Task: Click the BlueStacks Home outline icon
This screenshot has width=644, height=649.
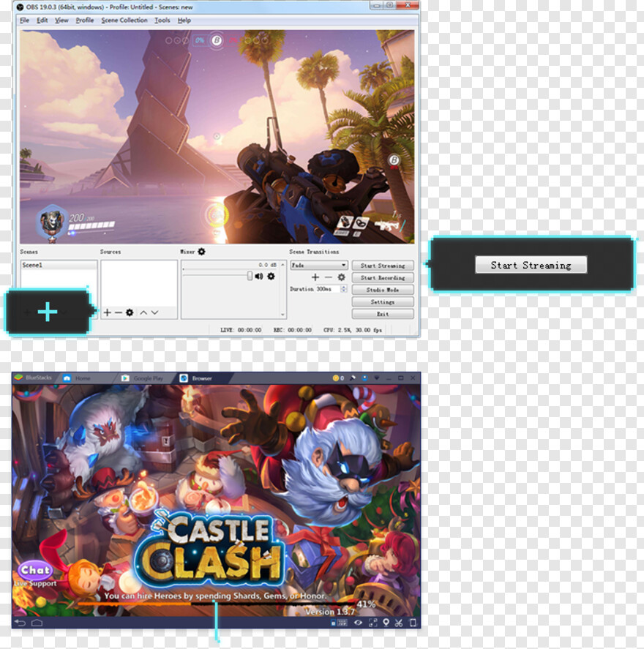Action: click(37, 623)
